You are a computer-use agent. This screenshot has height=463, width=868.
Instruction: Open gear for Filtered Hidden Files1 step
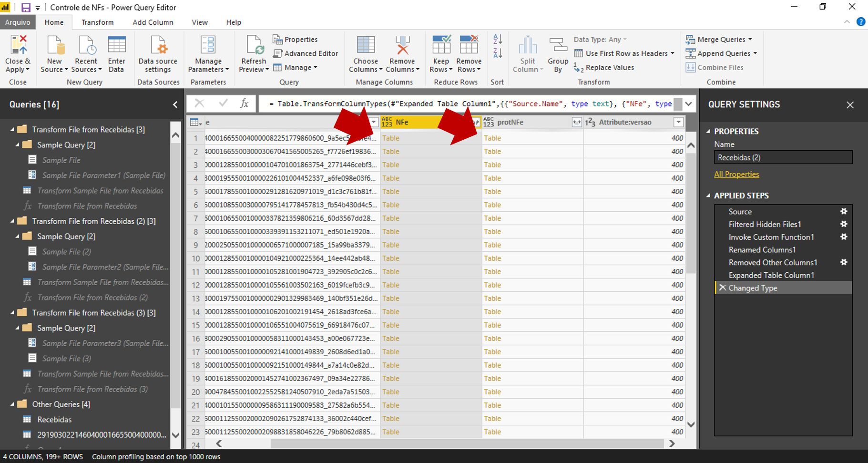[844, 224]
